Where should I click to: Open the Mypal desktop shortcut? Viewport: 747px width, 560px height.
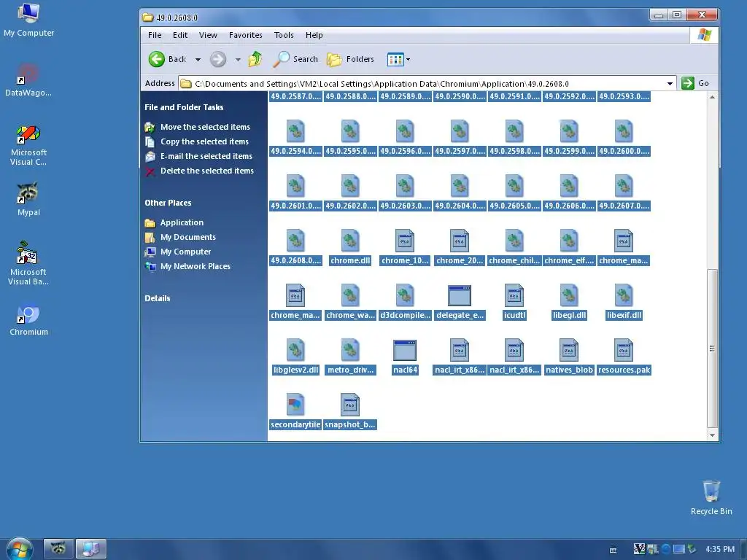pyautogui.click(x=28, y=199)
